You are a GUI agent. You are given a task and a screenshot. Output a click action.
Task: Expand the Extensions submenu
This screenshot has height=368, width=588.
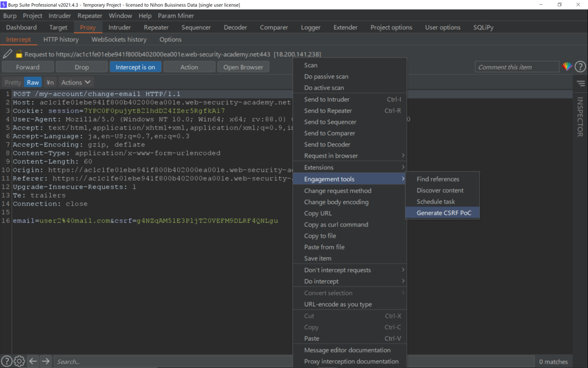pyautogui.click(x=350, y=167)
